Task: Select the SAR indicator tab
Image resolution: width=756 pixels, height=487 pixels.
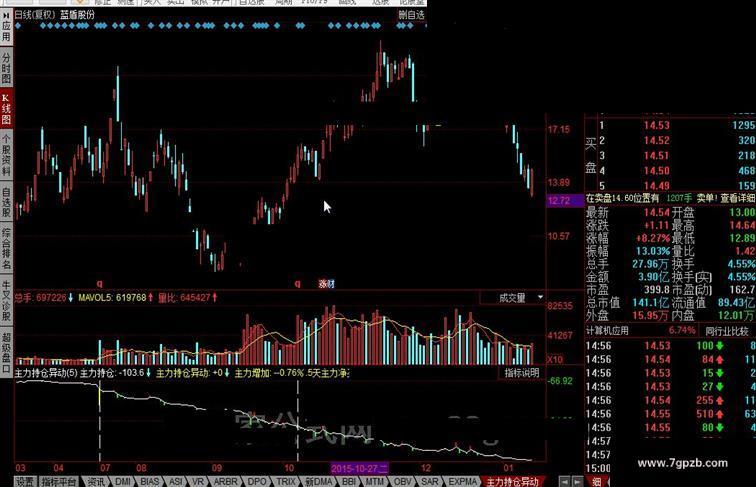Action: [x=430, y=481]
